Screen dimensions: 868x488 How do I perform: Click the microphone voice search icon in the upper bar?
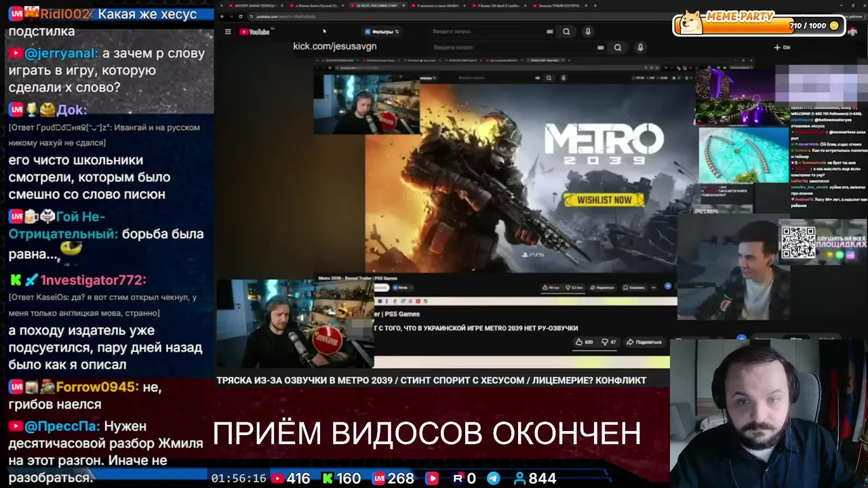(588, 31)
